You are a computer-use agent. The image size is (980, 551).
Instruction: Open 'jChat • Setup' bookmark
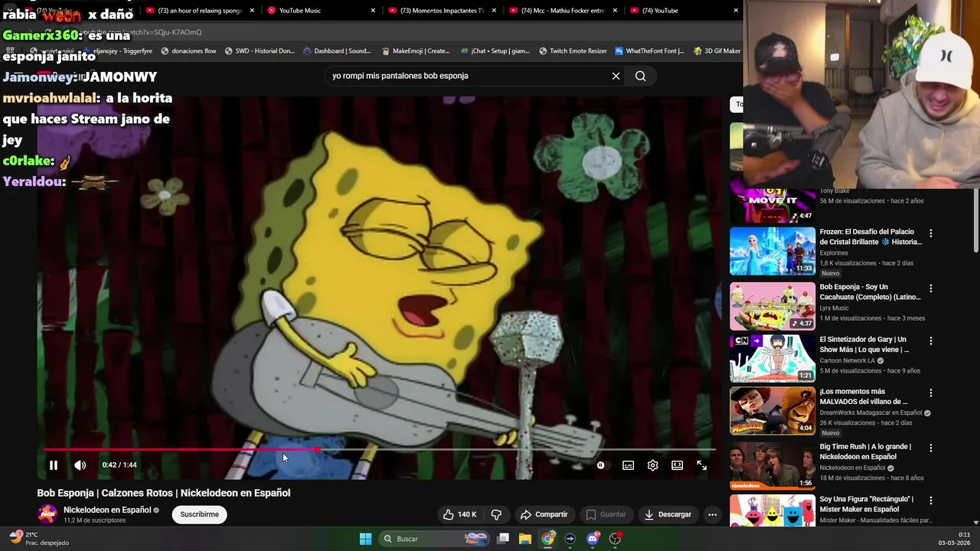495,51
